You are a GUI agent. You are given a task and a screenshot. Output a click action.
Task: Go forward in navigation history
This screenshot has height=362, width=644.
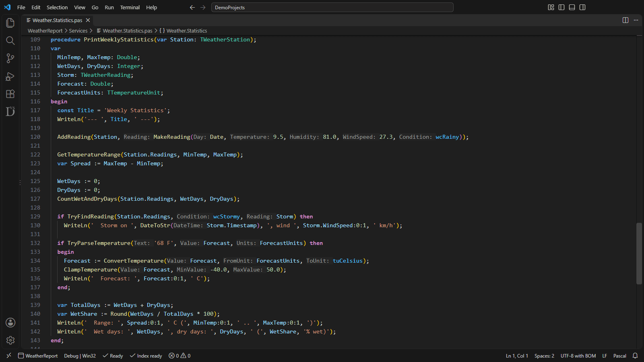[x=203, y=7]
